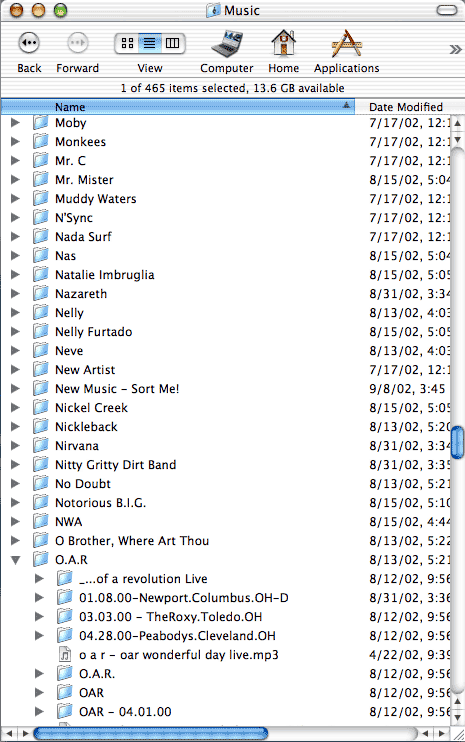Select the Mr. Mister folder icon
Screen dimensions: 465x742
click(x=41, y=179)
